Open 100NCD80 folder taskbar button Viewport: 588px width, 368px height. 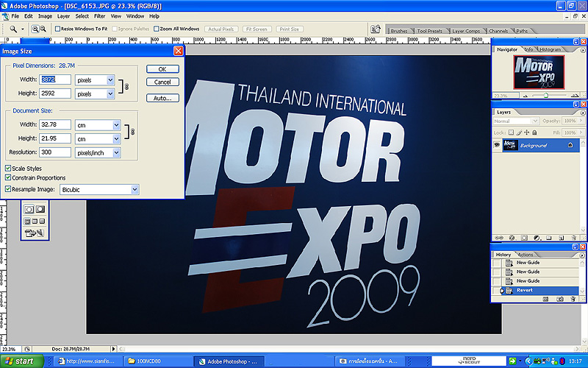coord(158,361)
